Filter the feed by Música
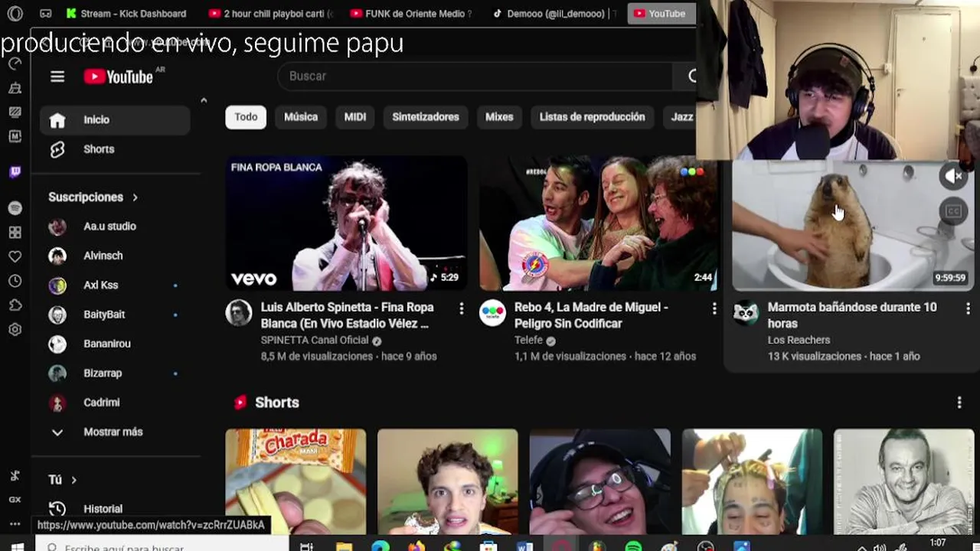 point(301,117)
